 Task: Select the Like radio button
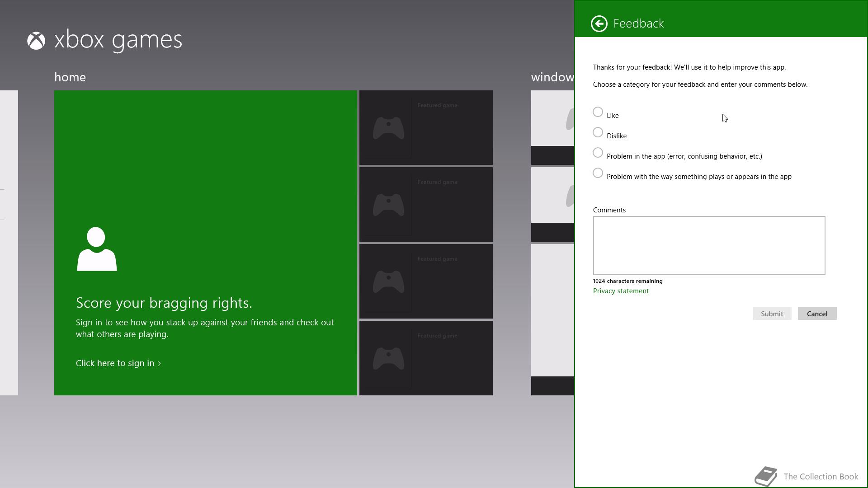pyautogui.click(x=598, y=112)
